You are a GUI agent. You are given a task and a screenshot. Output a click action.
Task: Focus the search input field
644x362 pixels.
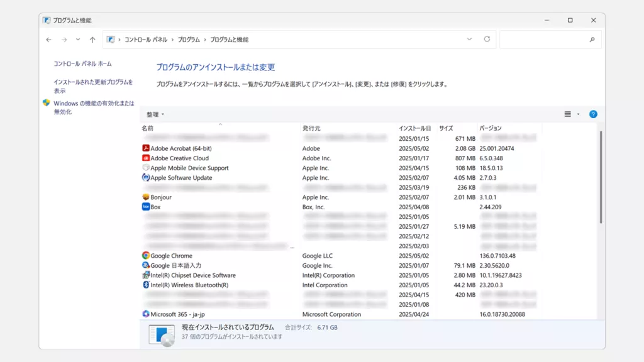pos(544,40)
